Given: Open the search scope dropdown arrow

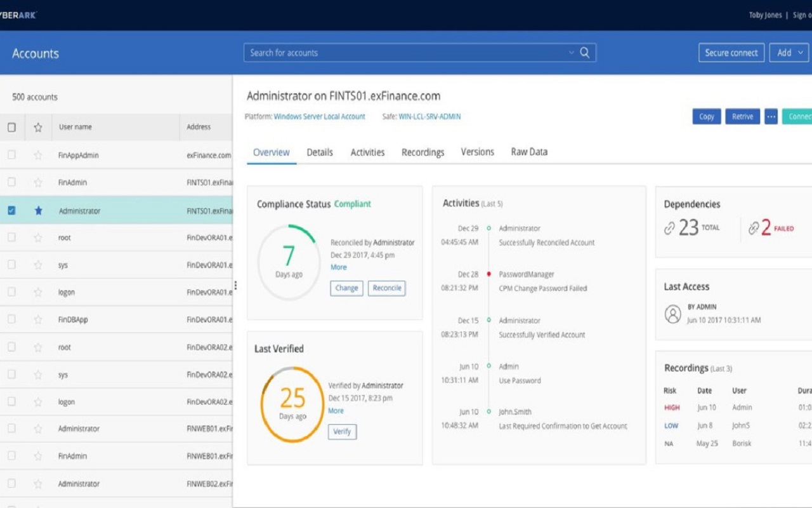Looking at the screenshot, I should coord(572,53).
